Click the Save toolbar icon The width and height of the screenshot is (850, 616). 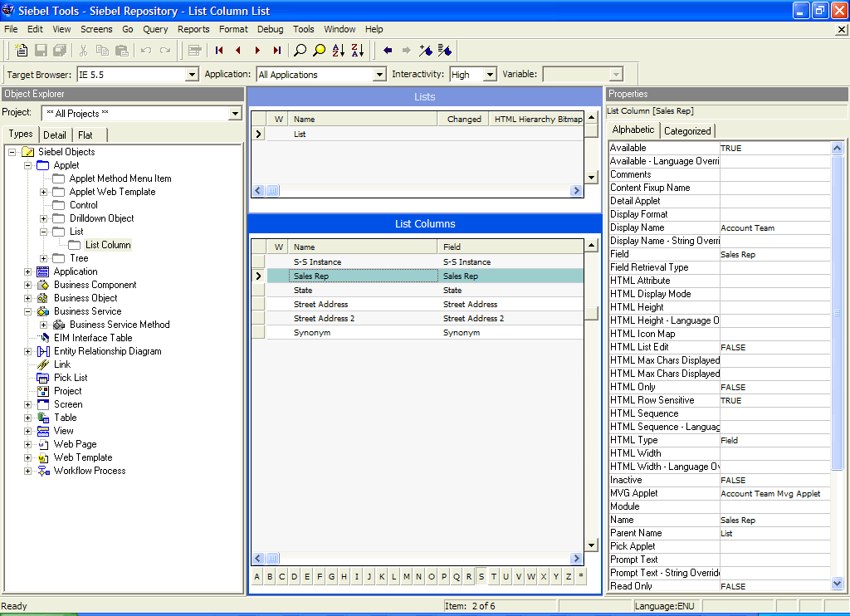(40, 50)
